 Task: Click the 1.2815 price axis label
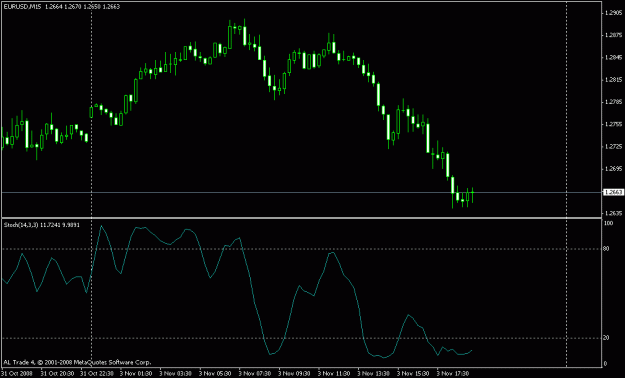pyautogui.click(x=613, y=80)
